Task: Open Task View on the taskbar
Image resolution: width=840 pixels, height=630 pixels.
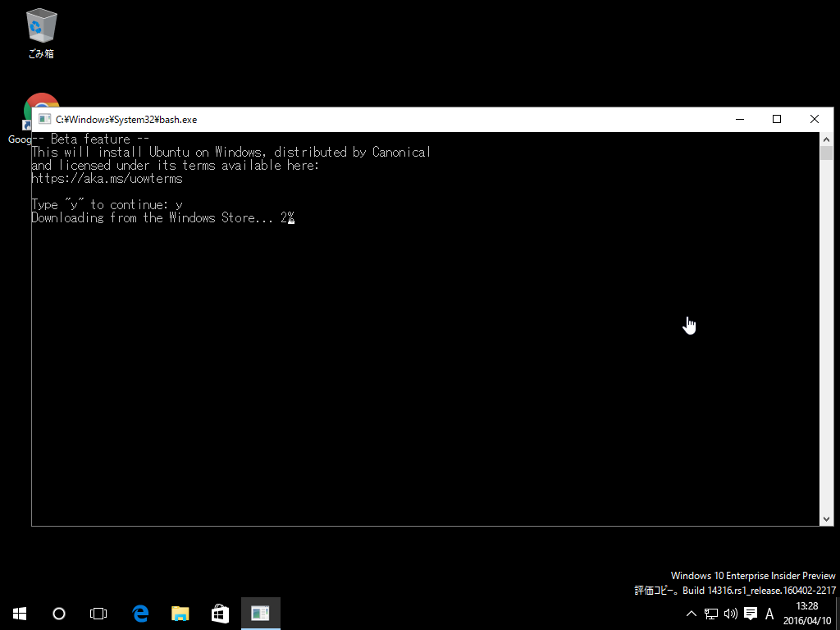Action: pyautogui.click(x=98, y=614)
